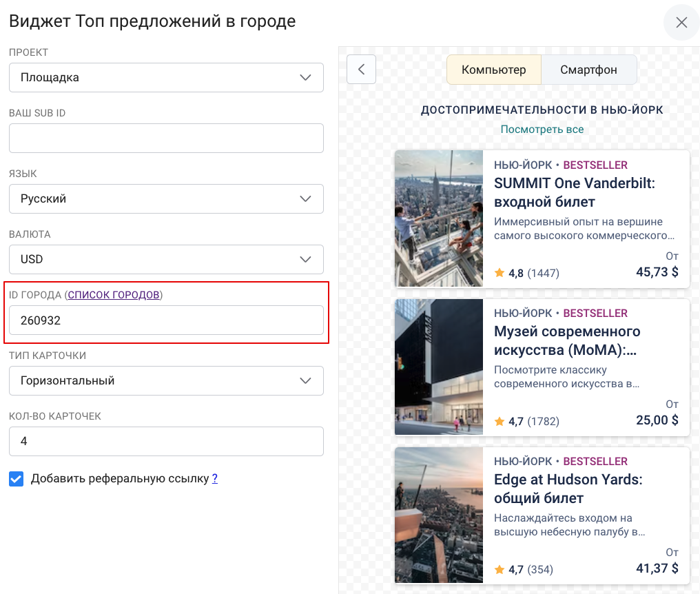Click Музей современного искусства (MoMA) title
This screenshot has width=700, height=594.
(x=567, y=341)
